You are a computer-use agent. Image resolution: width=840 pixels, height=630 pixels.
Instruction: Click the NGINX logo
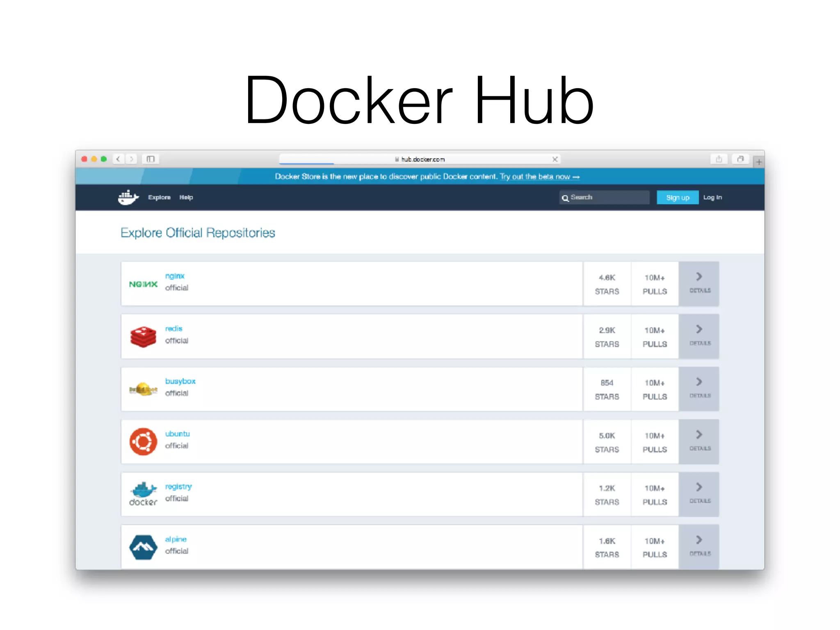click(143, 284)
